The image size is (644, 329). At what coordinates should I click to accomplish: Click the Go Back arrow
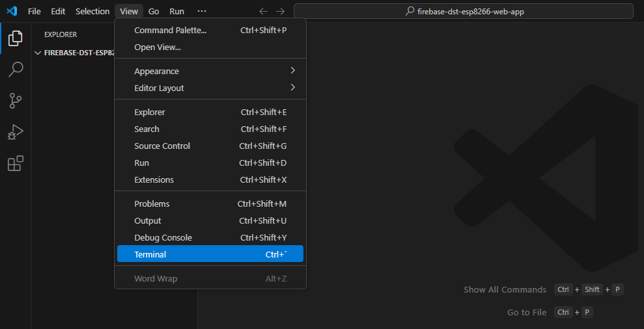263,11
